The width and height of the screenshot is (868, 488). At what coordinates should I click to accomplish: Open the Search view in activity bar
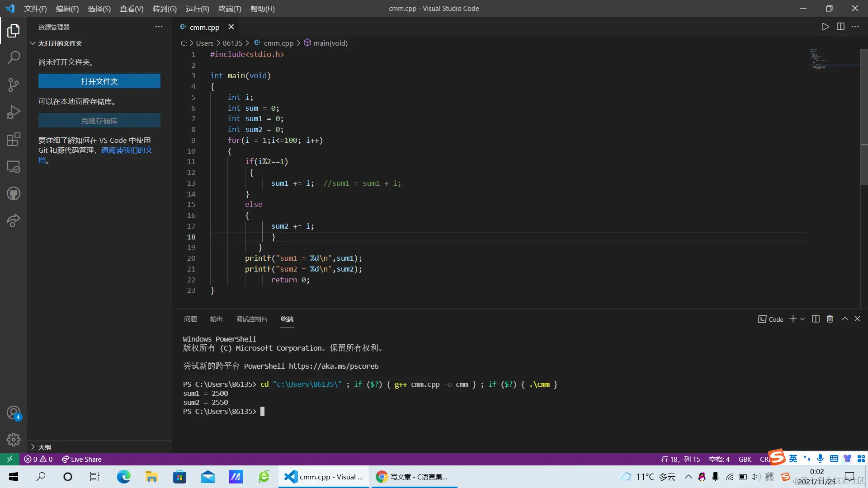[x=14, y=57]
